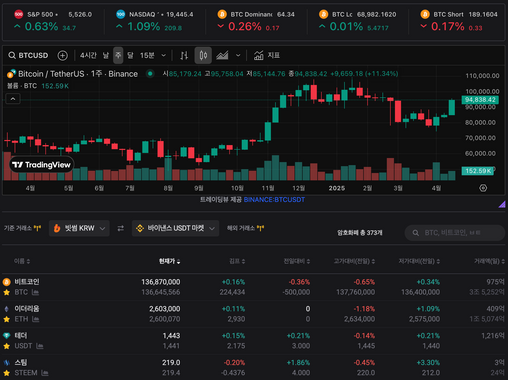The image size is (508, 380).
Task: Choose the area chart style icon
Action: [x=222, y=55]
